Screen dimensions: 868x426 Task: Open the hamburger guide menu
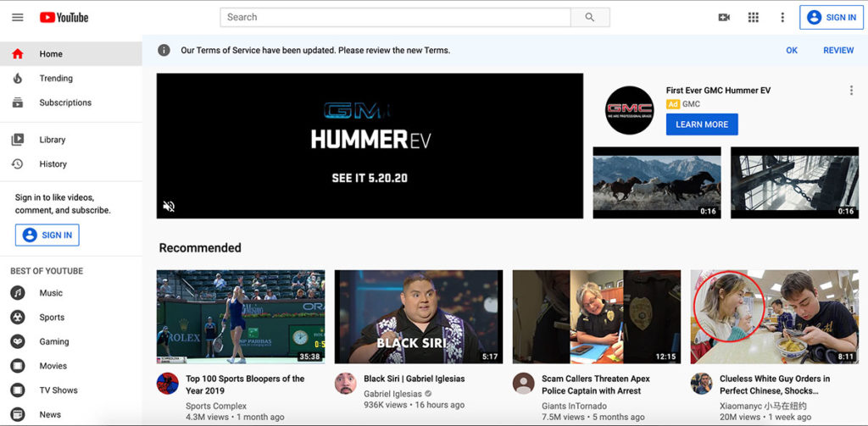(x=18, y=17)
